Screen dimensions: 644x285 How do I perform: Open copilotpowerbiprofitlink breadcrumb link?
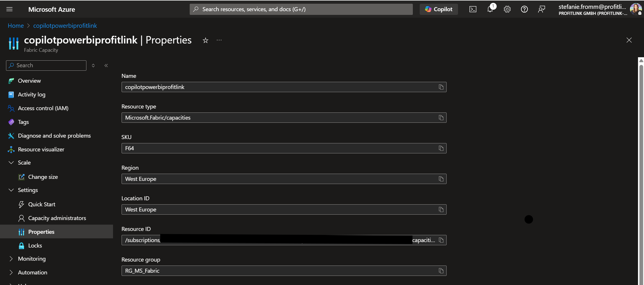[x=65, y=26]
